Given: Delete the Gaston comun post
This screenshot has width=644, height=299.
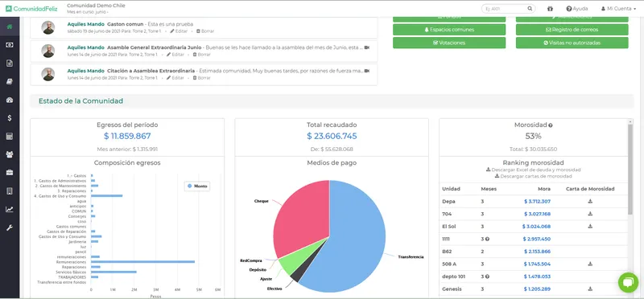Looking at the screenshot, I should point(205,31).
